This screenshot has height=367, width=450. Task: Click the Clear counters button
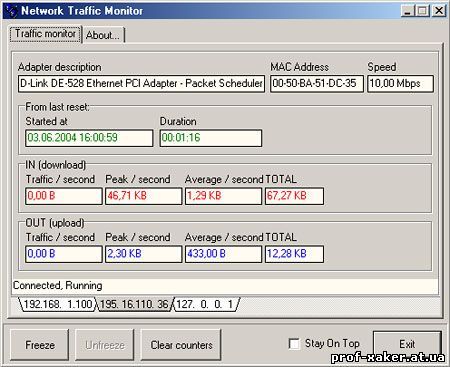pyautogui.click(x=181, y=345)
